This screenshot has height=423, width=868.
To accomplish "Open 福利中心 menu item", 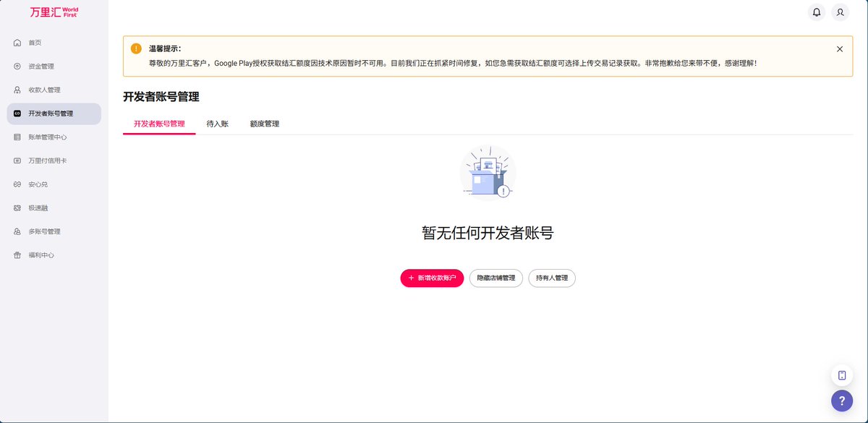I will pyautogui.click(x=54, y=255).
